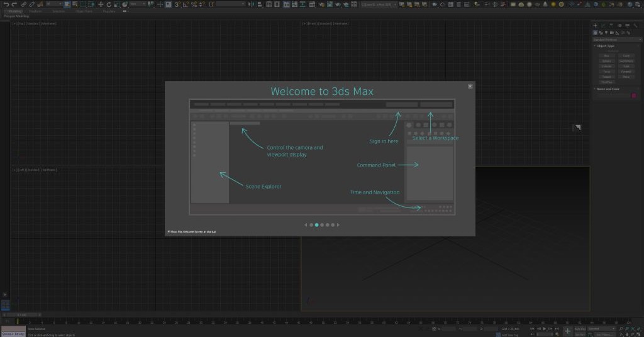Activate Select and Move tool
This screenshot has height=337, width=644.
101,4
